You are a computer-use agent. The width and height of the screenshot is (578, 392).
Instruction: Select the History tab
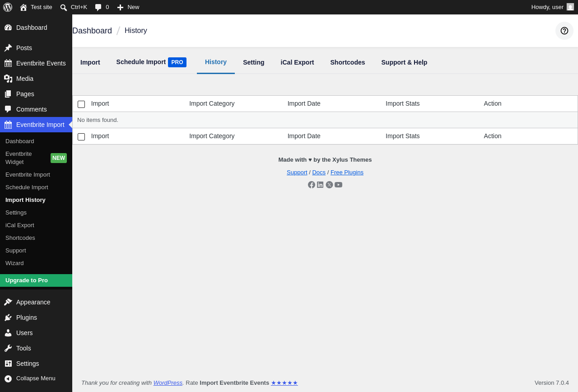point(216,62)
